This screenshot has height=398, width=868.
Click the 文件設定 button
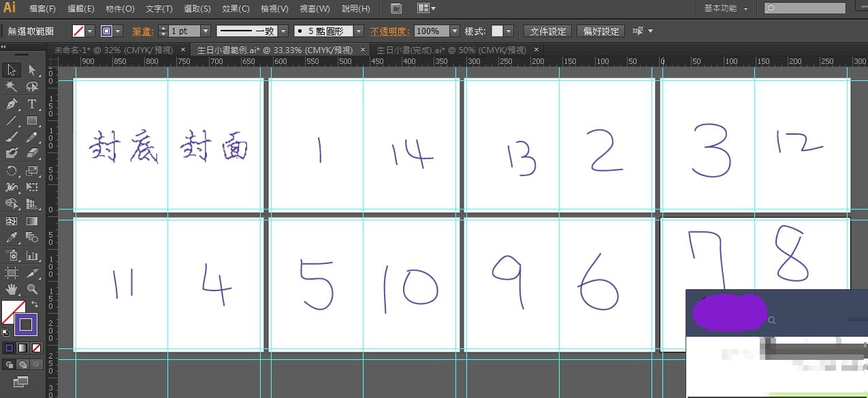click(548, 31)
